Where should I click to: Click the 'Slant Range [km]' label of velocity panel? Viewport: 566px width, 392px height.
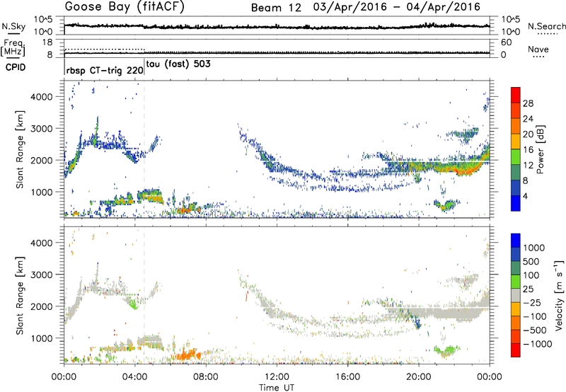coord(20,295)
